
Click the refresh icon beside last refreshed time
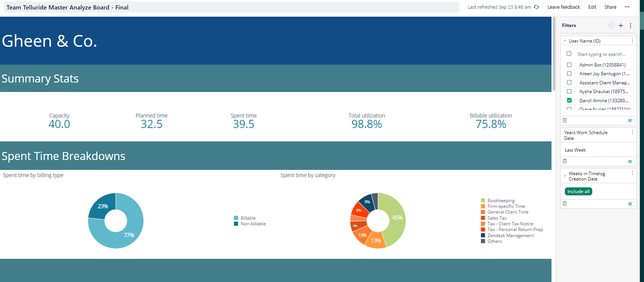tap(536, 7)
